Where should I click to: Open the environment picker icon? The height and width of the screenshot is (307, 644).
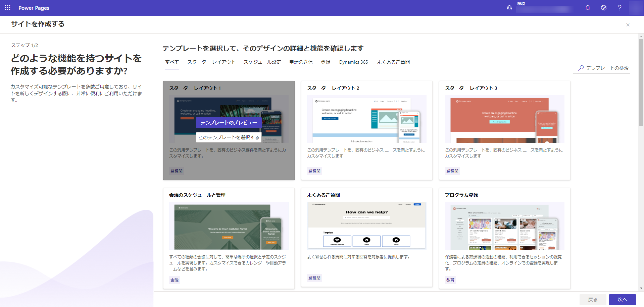pyautogui.click(x=509, y=8)
